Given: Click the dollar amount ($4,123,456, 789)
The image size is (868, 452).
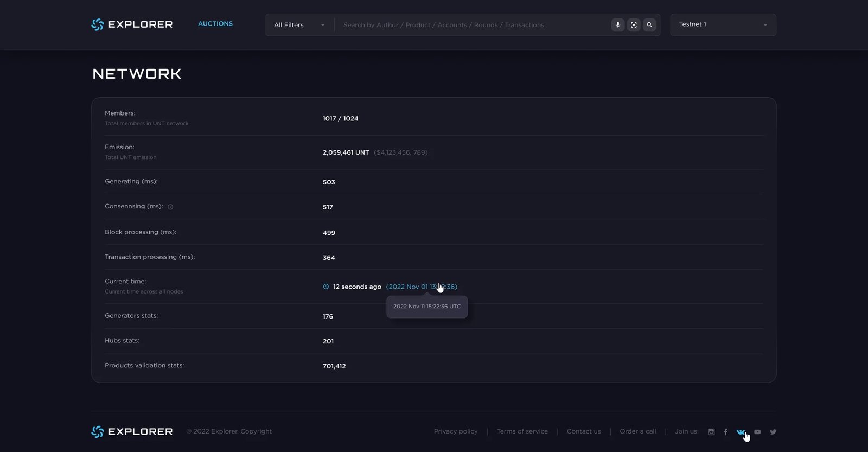Looking at the screenshot, I should pos(401,152).
